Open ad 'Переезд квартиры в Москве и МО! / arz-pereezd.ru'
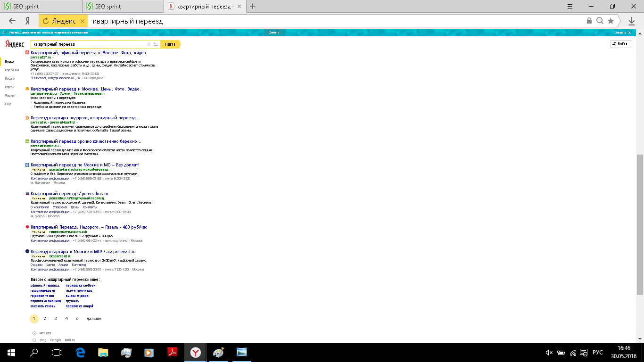This screenshot has width=644, height=362. [83, 252]
